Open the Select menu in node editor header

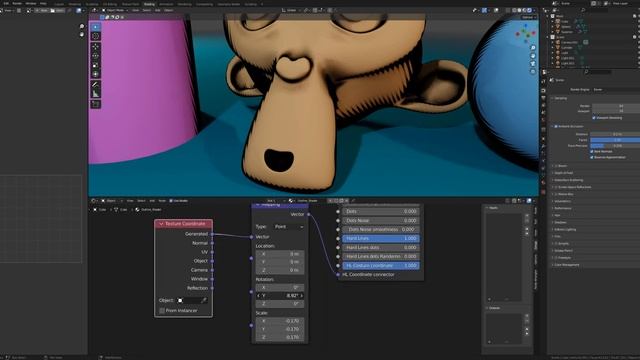click(141, 201)
